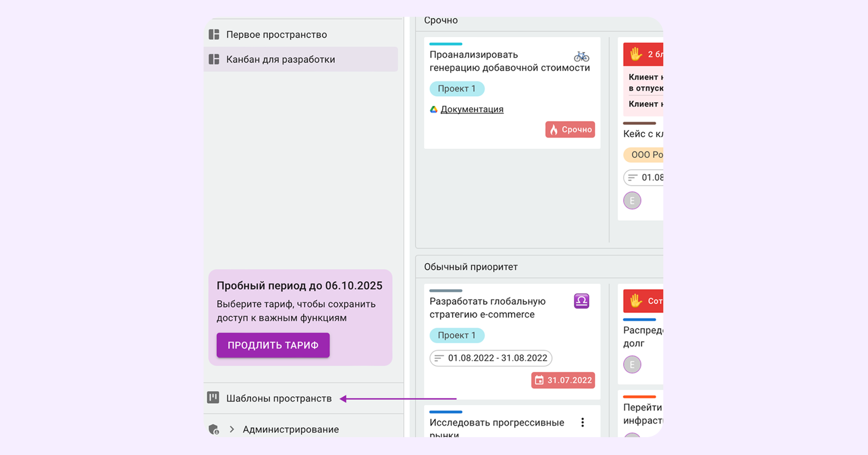Click the assignee avatar E on Распределить долг card
Image resolution: width=868 pixels, height=455 pixels.
point(632,364)
